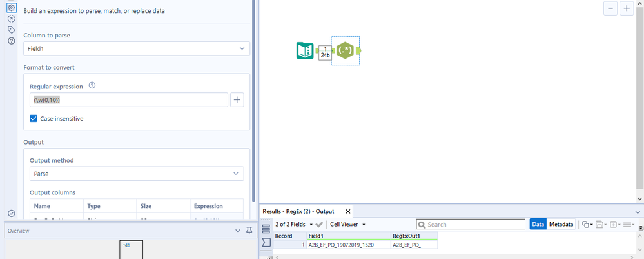This screenshot has width=644, height=259.
Task: Open the save results dropdown icon
Action: click(x=600, y=224)
